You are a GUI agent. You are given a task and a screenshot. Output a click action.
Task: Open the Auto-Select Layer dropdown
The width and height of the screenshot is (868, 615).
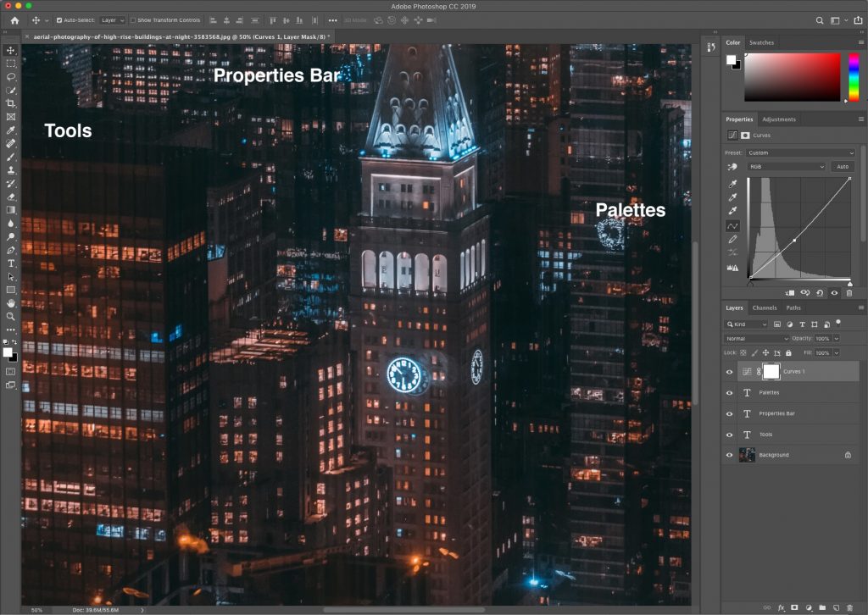pos(113,20)
